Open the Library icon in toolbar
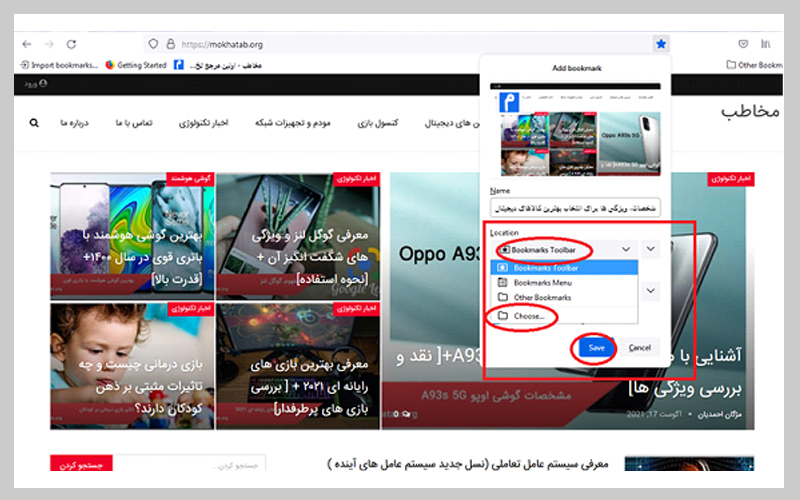The width and height of the screenshot is (800, 500). (x=765, y=44)
